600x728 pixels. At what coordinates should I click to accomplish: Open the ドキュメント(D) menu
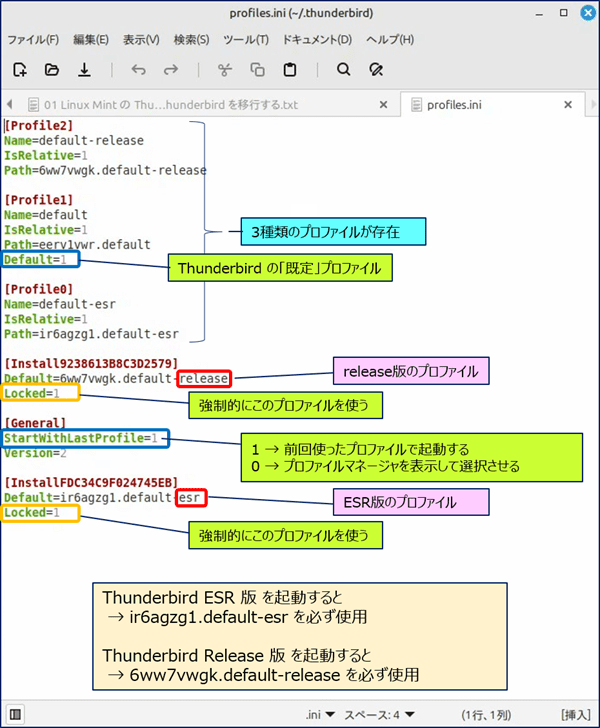[x=318, y=39]
